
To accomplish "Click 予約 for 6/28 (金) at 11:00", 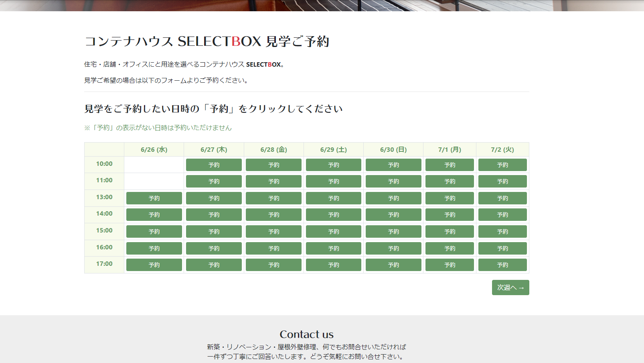I will point(273,181).
